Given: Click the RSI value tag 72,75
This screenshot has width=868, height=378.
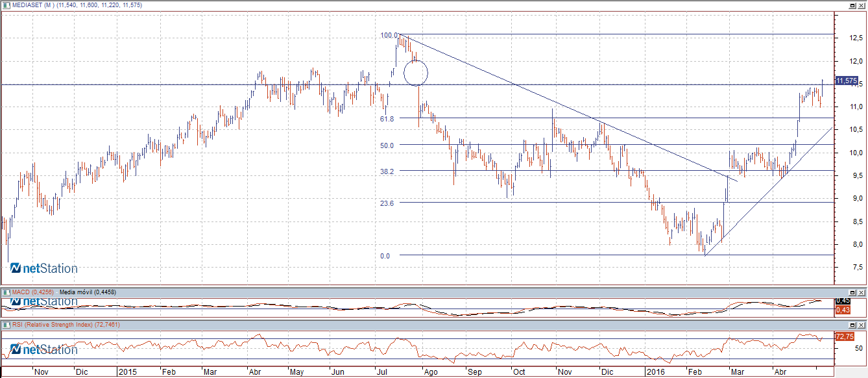Looking at the screenshot, I should tap(844, 336).
